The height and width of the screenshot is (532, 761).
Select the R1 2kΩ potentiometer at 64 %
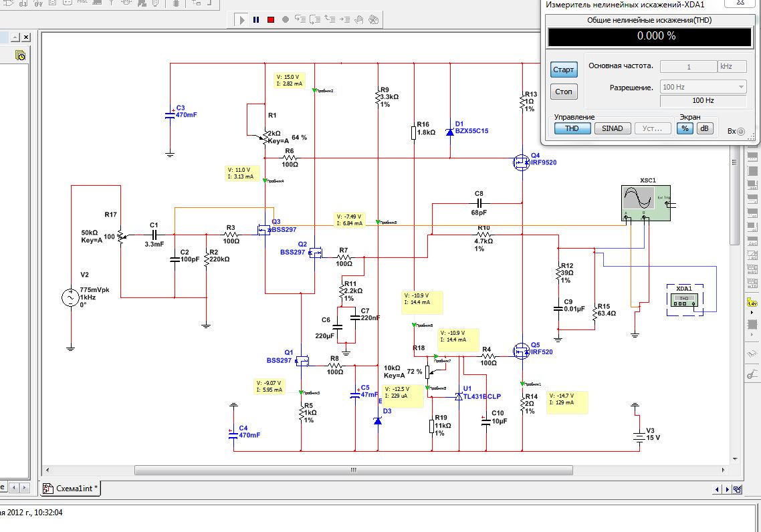[265, 138]
